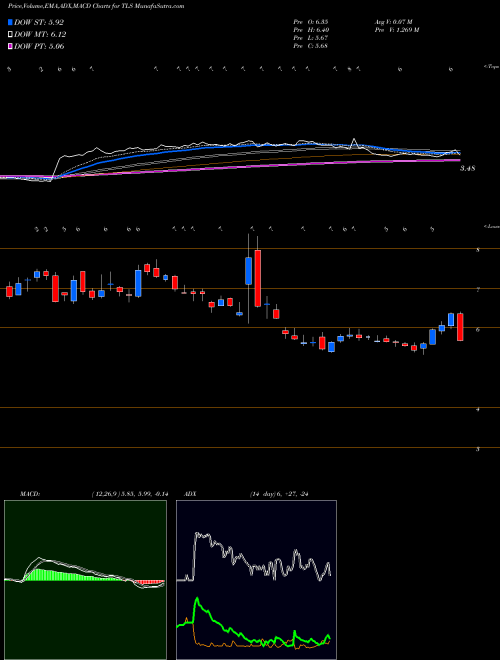
Task: Click the price axis label 4
Action: click(478, 409)
